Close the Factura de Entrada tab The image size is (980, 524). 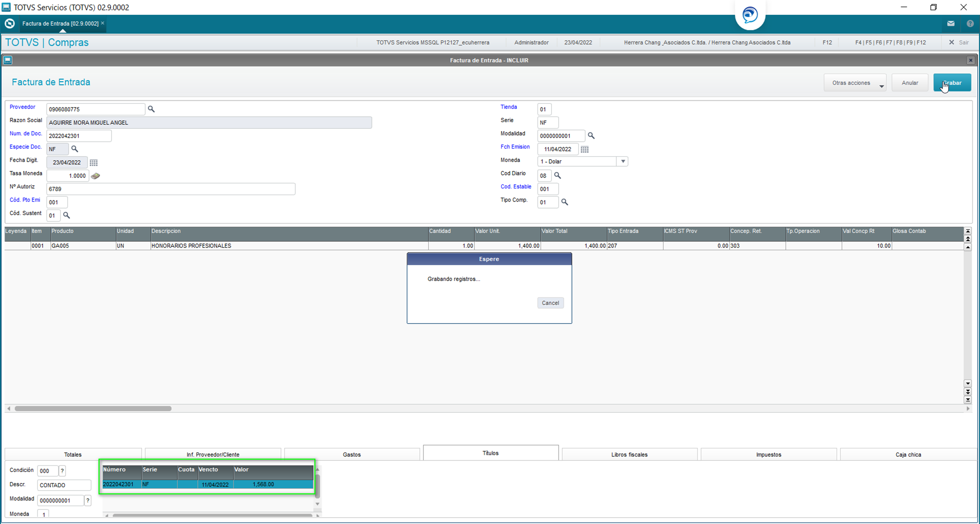pyautogui.click(x=103, y=23)
